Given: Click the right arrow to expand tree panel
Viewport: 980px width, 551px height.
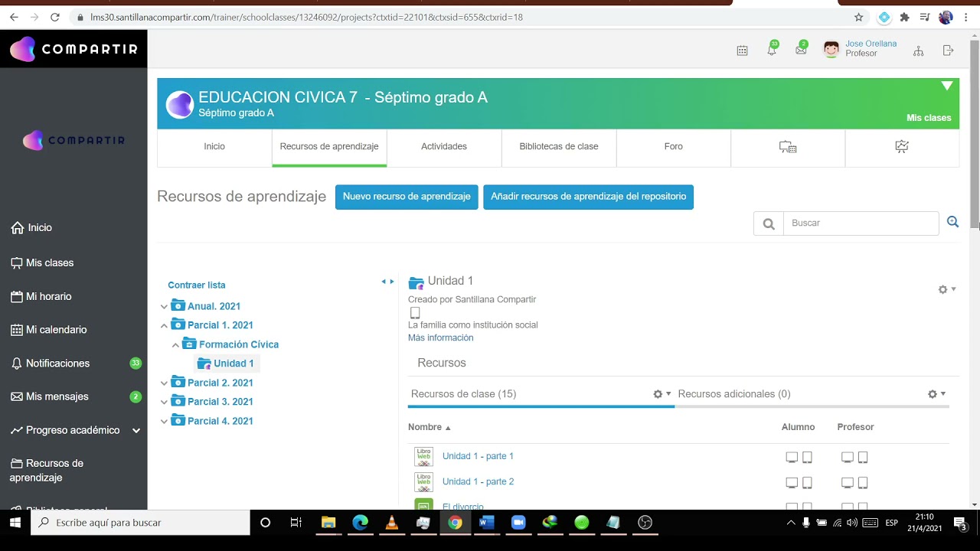Looking at the screenshot, I should point(392,282).
